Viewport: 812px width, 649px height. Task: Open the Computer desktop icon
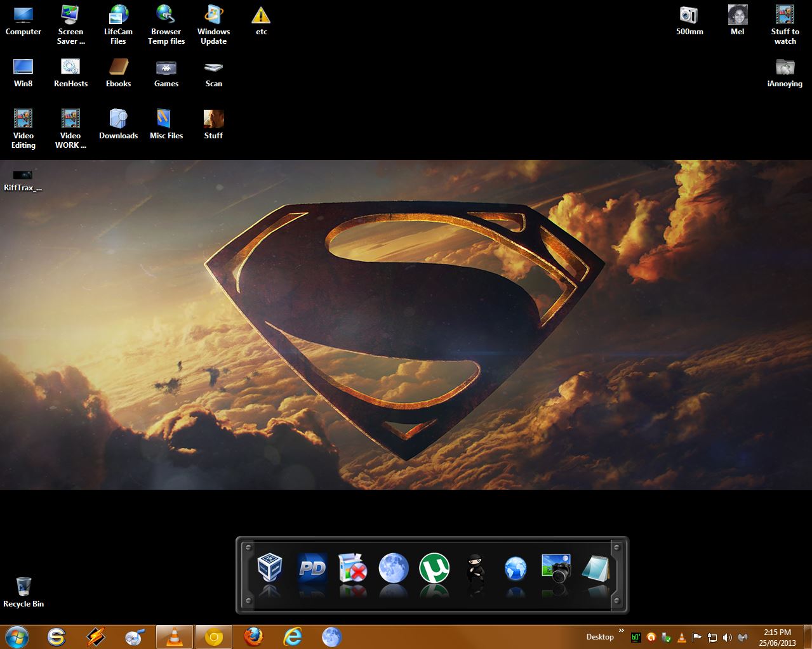23,21
